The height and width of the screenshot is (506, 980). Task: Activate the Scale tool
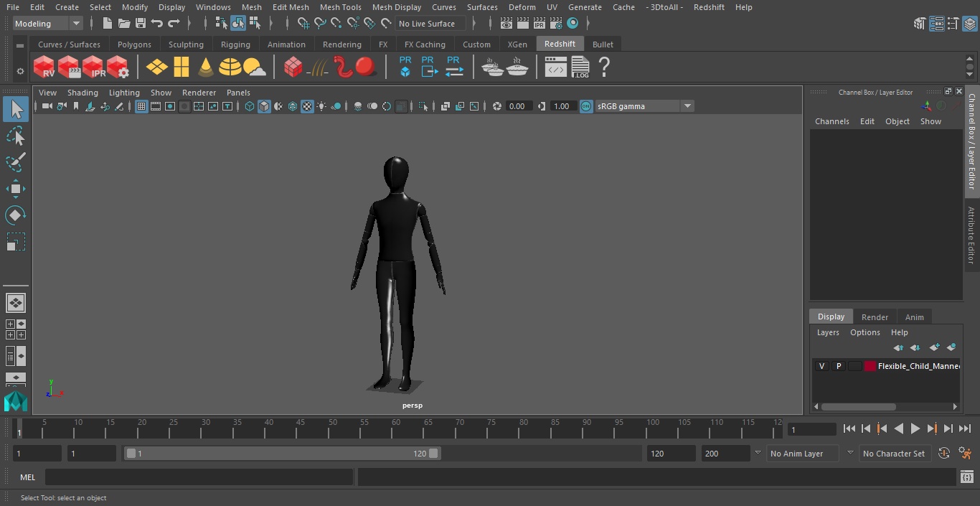click(16, 242)
